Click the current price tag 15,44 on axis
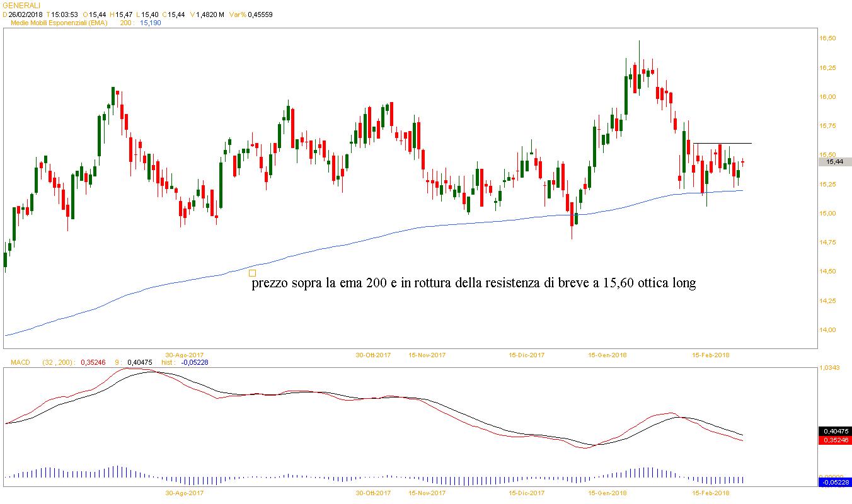Viewport: 852px width, 504px height. tap(834, 162)
